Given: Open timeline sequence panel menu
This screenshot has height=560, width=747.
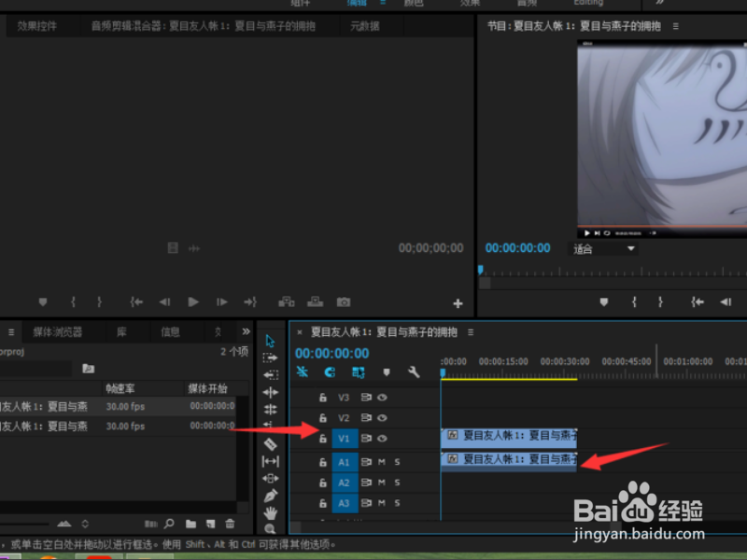Looking at the screenshot, I should pos(471,332).
